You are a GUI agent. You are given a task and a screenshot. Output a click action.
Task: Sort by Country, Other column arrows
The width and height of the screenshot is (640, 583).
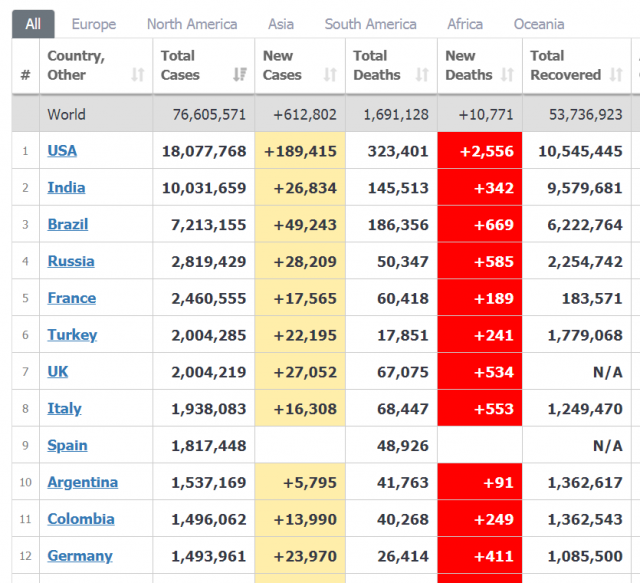click(138, 75)
